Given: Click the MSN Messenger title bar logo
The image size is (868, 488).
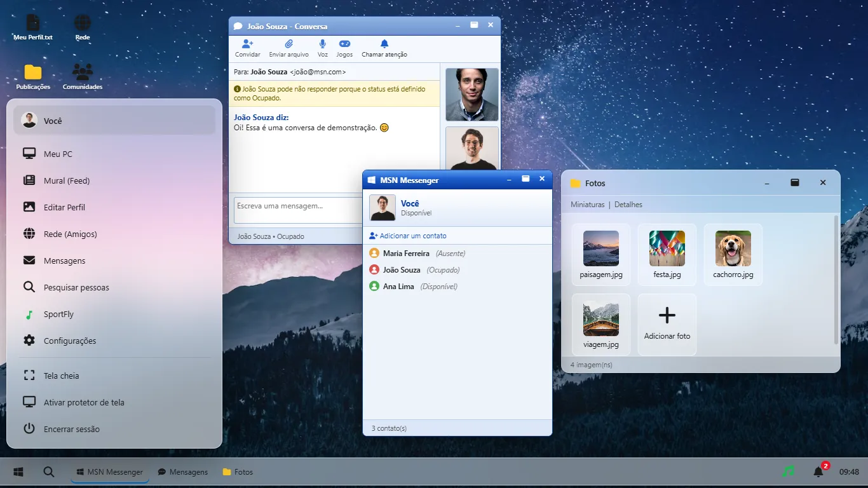Looking at the screenshot, I should pyautogui.click(x=372, y=180).
